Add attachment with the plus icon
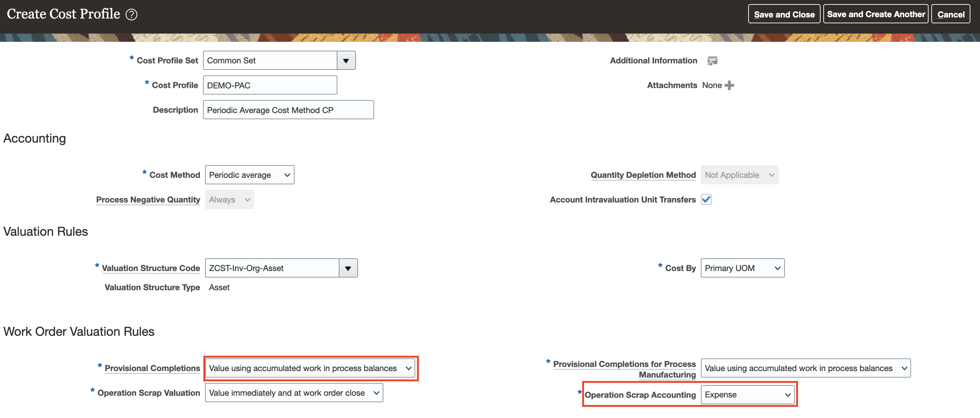This screenshot has width=980, height=418. (x=729, y=86)
